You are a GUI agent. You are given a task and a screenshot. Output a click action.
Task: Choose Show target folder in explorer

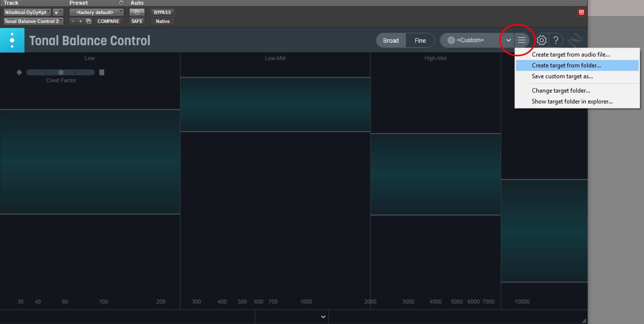(x=577, y=101)
